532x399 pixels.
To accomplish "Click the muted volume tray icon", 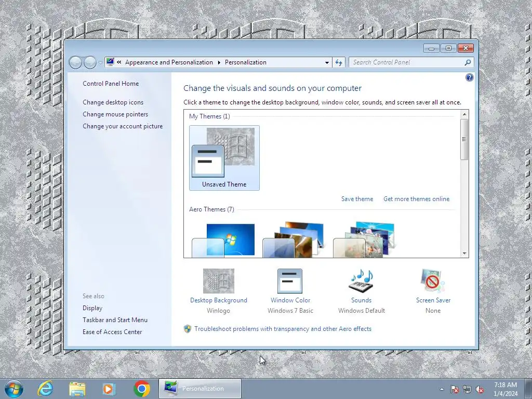I will click(480, 389).
